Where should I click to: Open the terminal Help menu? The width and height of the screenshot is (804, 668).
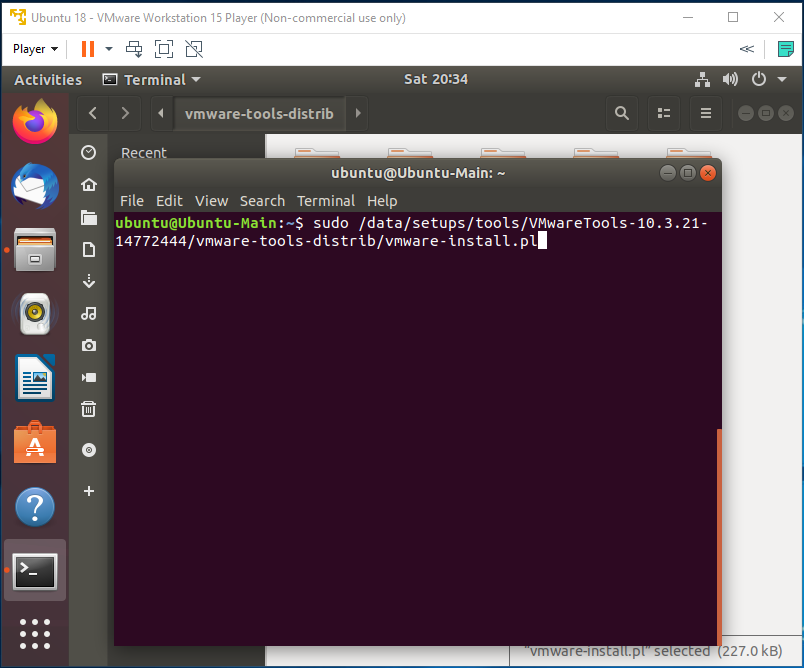(x=382, y=201)
